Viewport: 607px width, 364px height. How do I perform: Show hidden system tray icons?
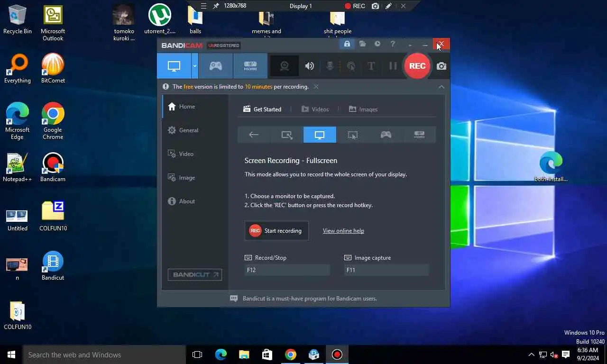point(532,355)
